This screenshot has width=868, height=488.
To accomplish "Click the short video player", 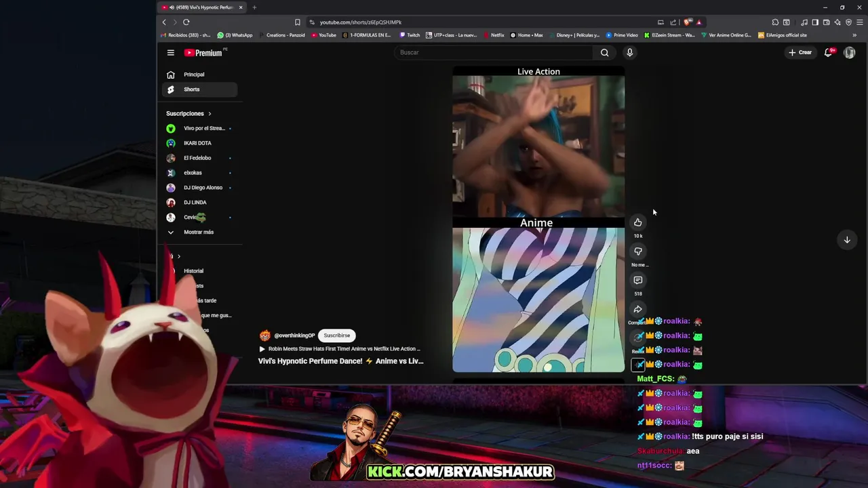I will (x=538, y=219).
